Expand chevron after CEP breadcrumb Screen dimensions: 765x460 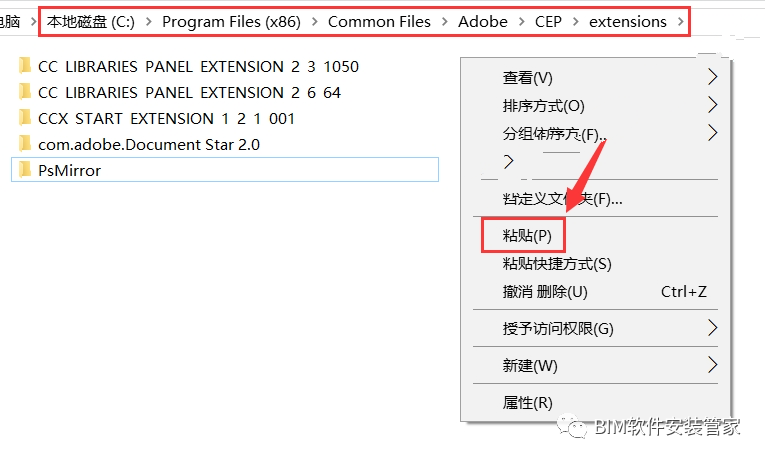click(576, 21)
